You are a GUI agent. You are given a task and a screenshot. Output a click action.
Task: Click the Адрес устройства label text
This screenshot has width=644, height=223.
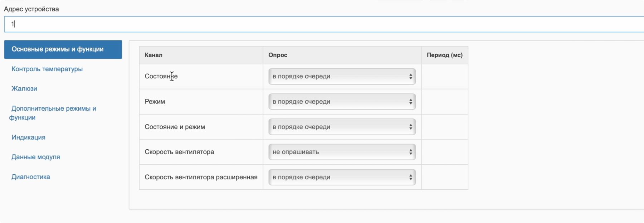(x=31, y=9)
